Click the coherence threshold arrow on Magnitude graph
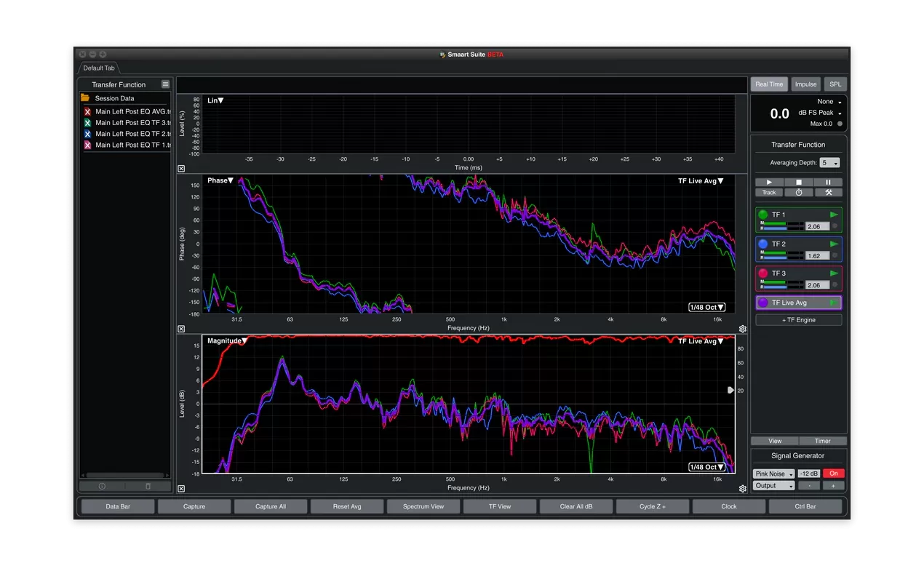 pyautogui.click(x=731, y=390)
